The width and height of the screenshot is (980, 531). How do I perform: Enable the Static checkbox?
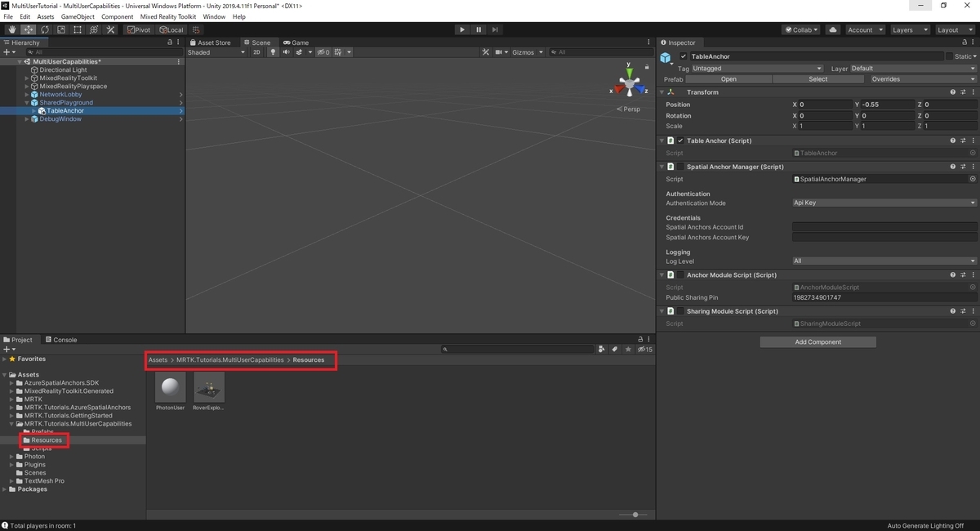[x=949, y=56]
